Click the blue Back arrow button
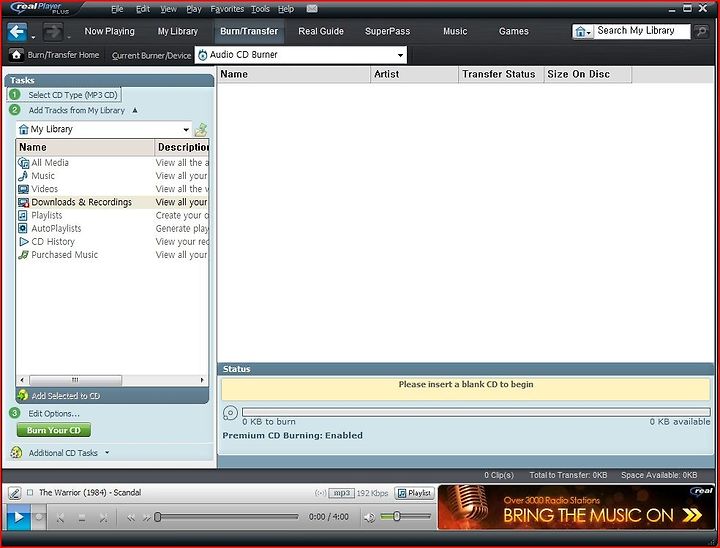Screen dimensions: 720x548 [x=17, y=32]
